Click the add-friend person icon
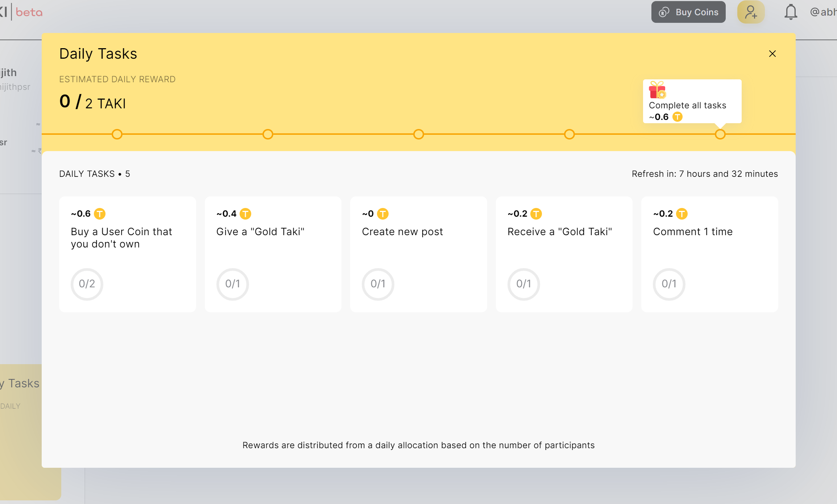This screenshot has height=504, width=837. pos(751,12)
